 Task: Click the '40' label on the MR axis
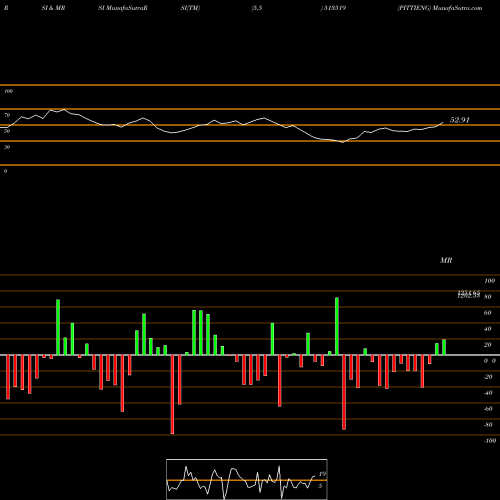488,329
